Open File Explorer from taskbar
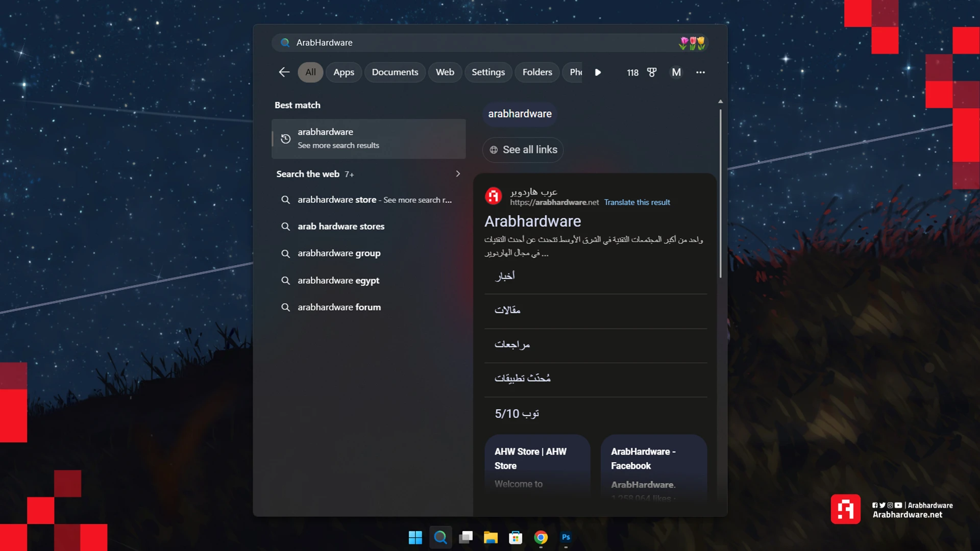 pyautogui.click(x=491, y=537)
